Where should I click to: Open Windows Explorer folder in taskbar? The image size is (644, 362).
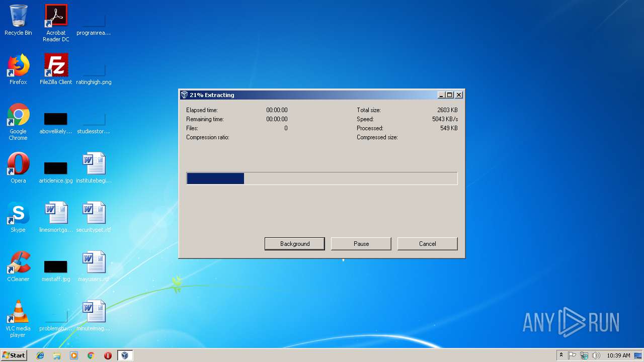[x=57, y=355]
